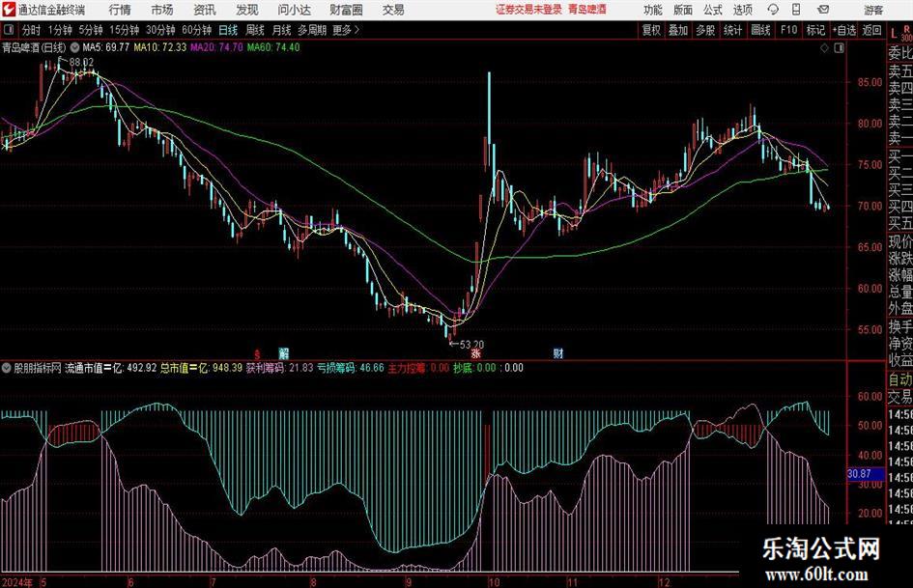Open the 股朋指标网 indicator dropdown arrow
Viewport: 913px width, 588px height.
[x=6, y=368]
